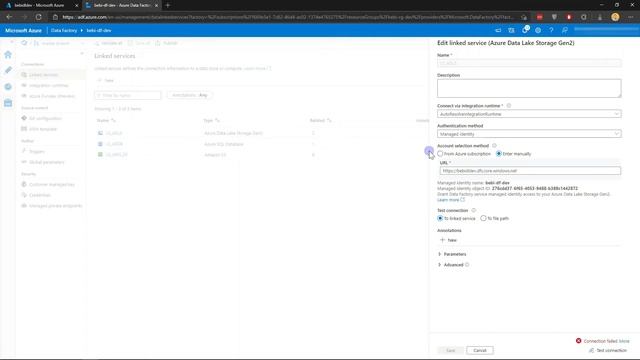
Task: Go back with the browser back arrow
Action: click(x=9, y=17)
